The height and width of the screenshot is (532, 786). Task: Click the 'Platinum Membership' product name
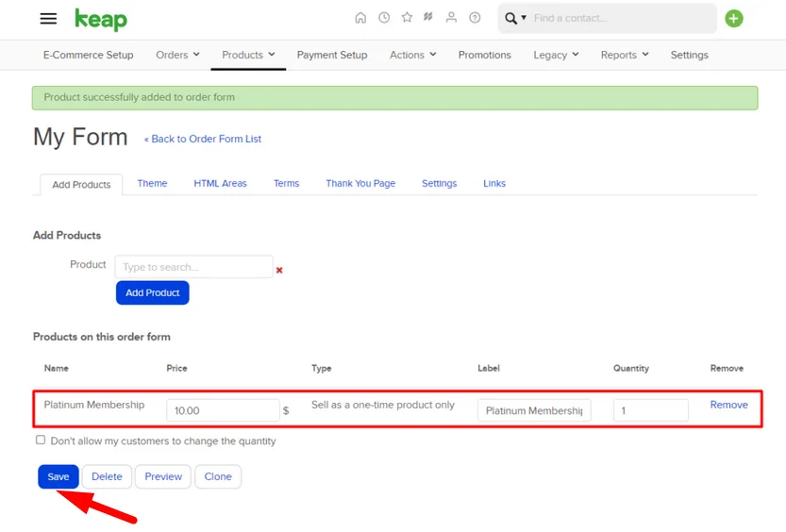click(94, 405)
